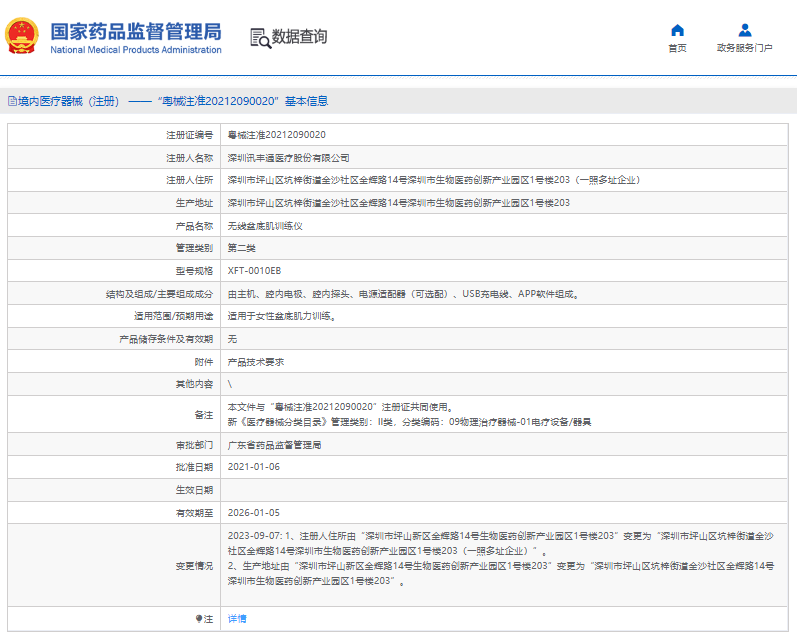Click the 数据查询 magnifier document icon
797x638 pixels.
[260, 38]
